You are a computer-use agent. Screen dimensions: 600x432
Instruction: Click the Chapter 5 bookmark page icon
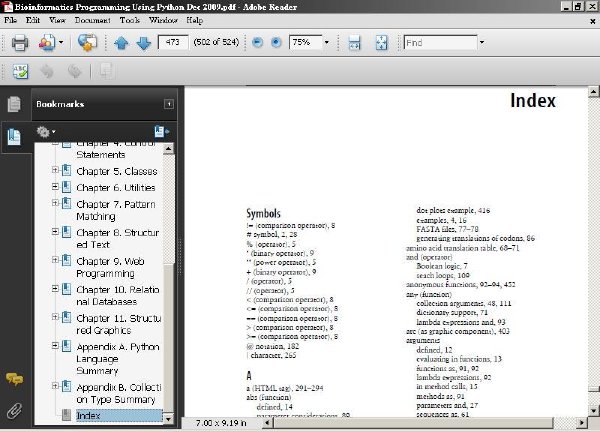(67, 170)
